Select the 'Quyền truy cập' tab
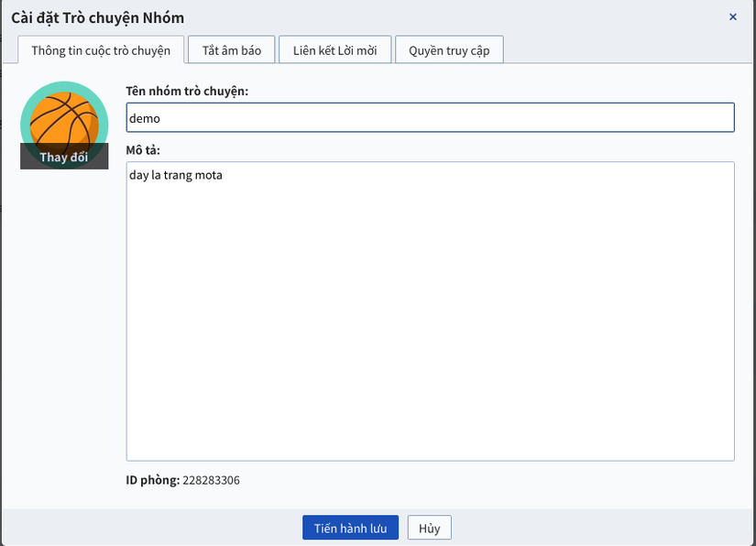The height and width of the screenshot is (546, 756). pyautogui.click(x=449, y=50)
